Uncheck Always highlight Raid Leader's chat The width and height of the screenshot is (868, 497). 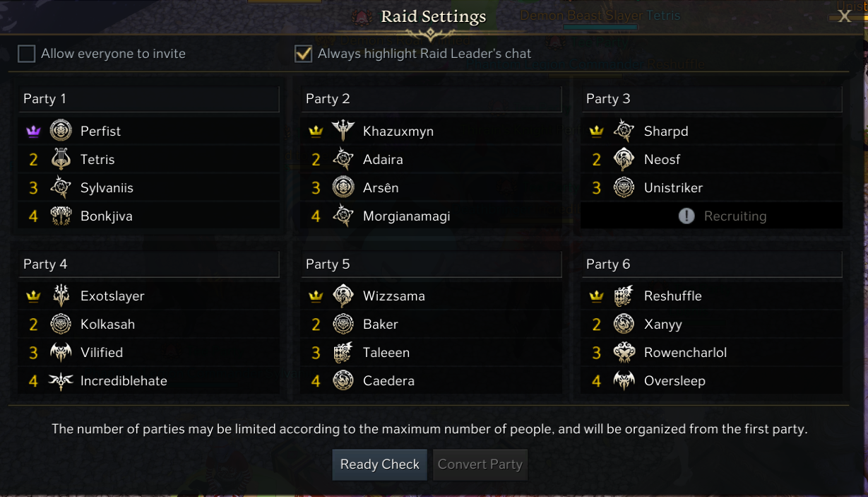tap(304, 54)
